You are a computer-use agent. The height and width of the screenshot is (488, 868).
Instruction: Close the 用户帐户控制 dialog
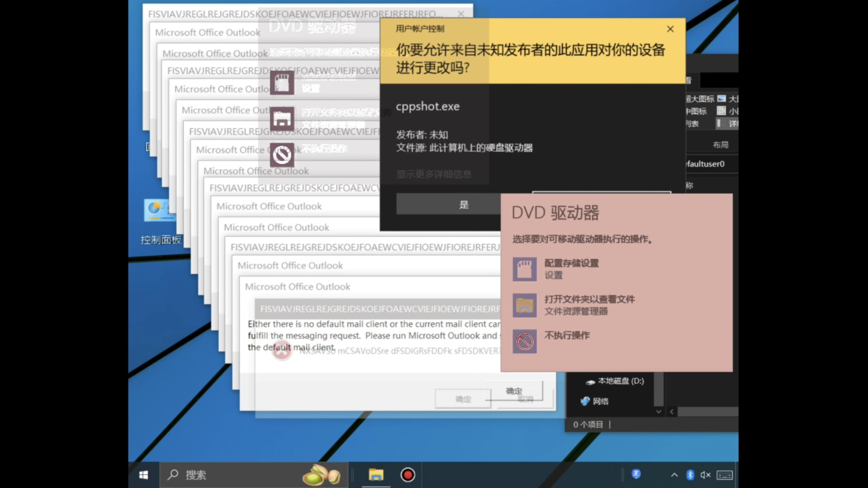tap(670, 29)
